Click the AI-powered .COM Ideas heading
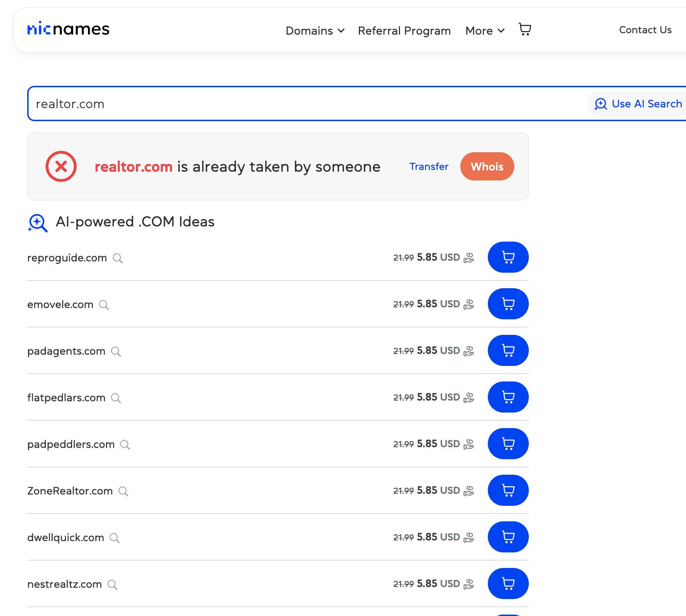The width and height of the screenshot is (686, 616). coord(135,222)
